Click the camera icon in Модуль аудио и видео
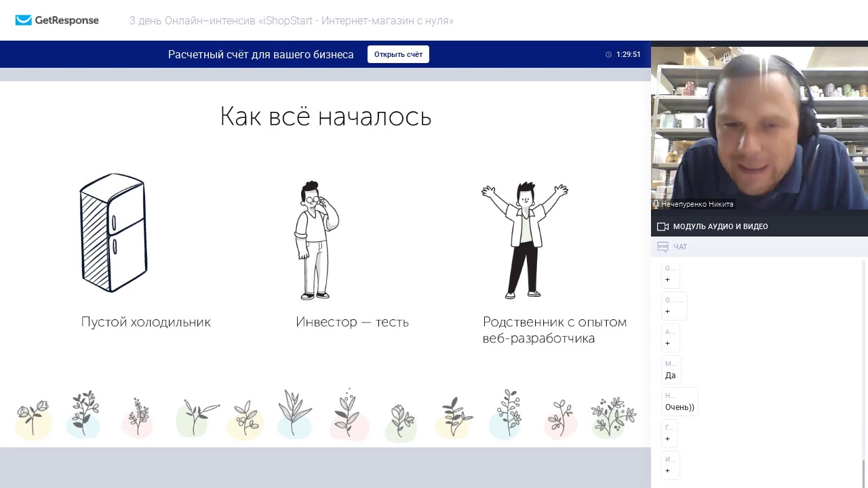The height and width of the screenshot is (488, 868). click(x=663, y=226)
